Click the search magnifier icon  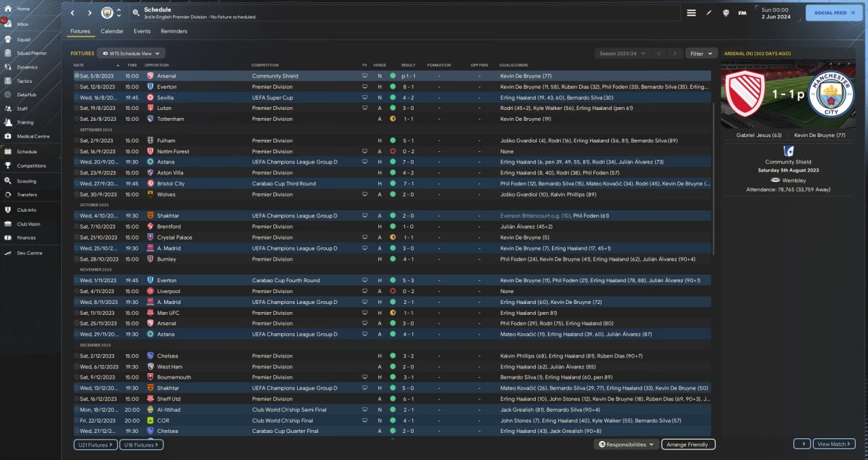coord(136,13)
